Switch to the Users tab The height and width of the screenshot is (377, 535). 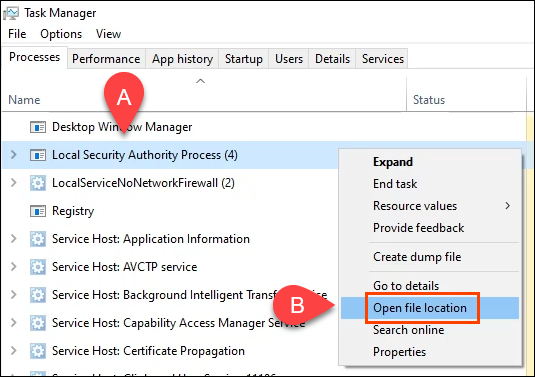289,59
